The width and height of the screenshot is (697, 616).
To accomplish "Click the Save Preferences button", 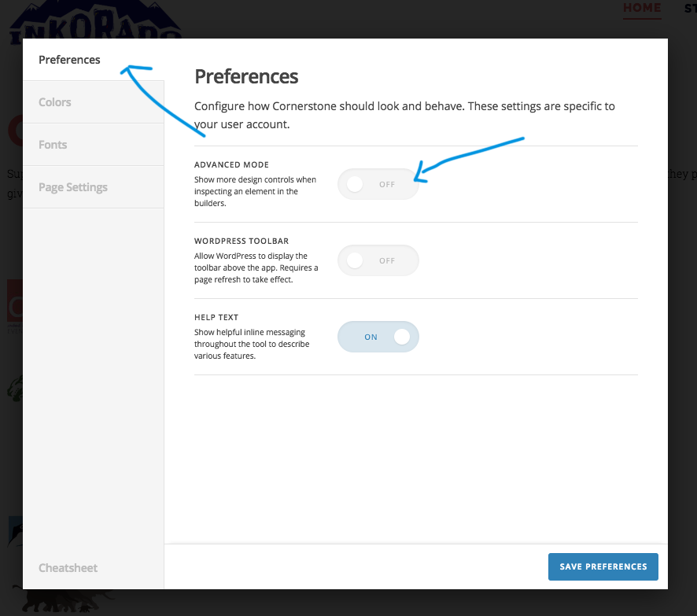I will coord(603,566).
